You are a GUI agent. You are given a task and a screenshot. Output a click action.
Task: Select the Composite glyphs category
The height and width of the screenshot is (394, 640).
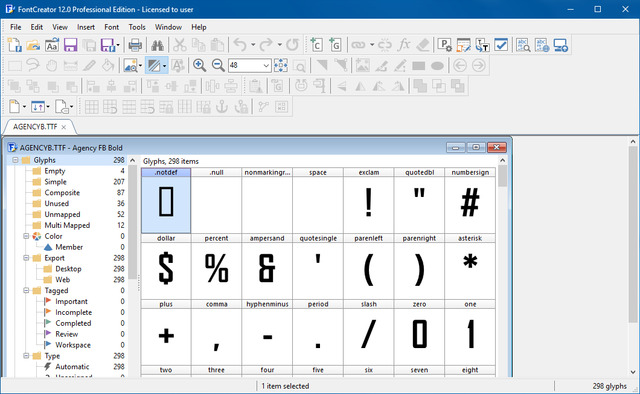[x=62, y=193]
